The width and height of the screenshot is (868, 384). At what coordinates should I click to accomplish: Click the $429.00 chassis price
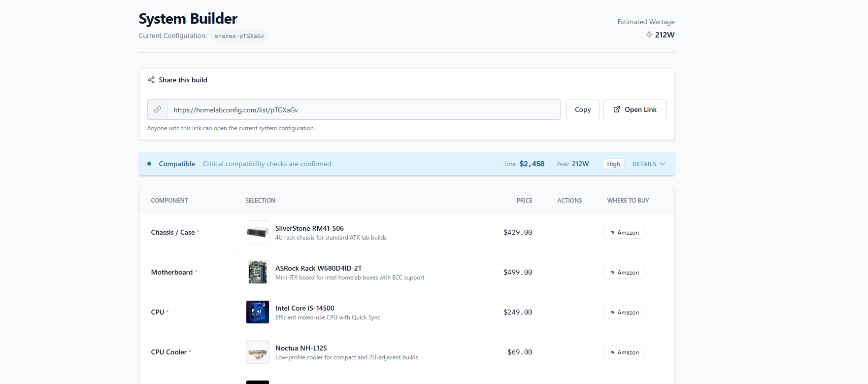point(518,232)
